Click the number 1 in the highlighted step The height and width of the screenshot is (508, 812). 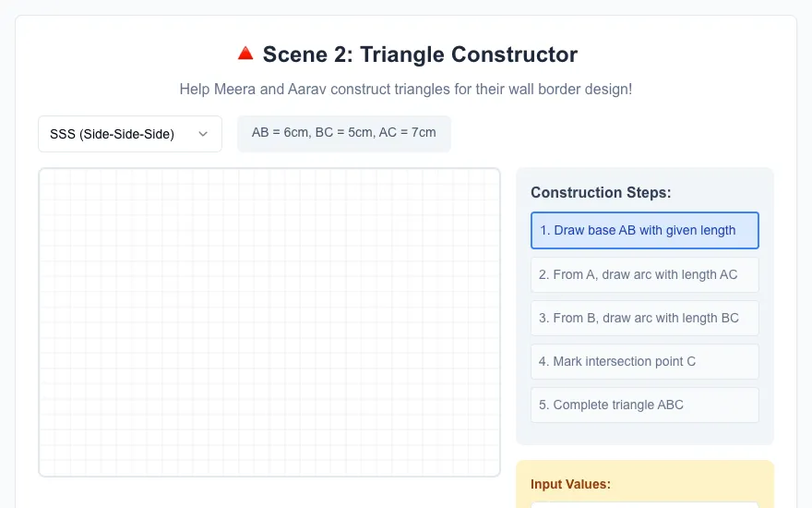point(544,230)
